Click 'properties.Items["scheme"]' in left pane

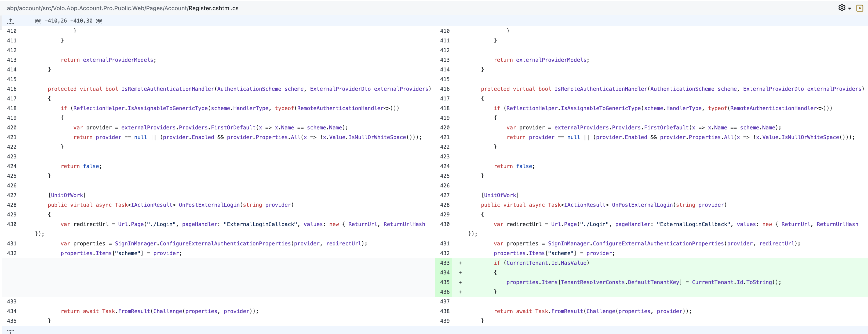click(102, 253)
